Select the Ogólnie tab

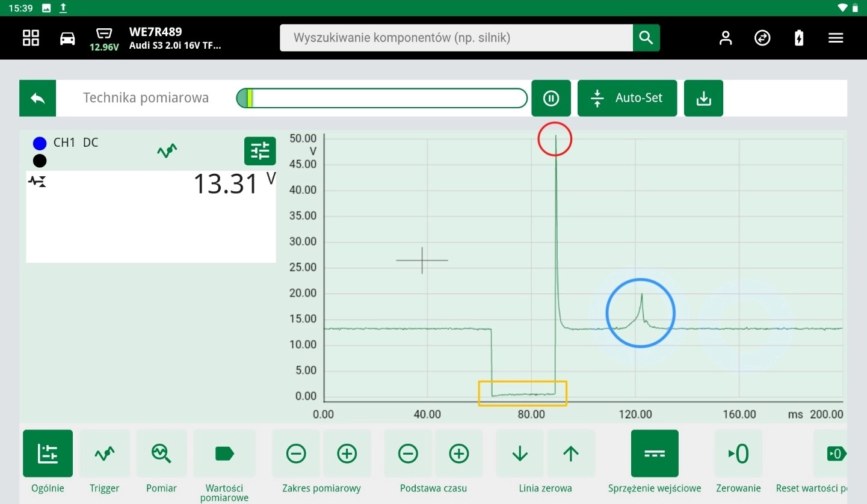point(48,453)
